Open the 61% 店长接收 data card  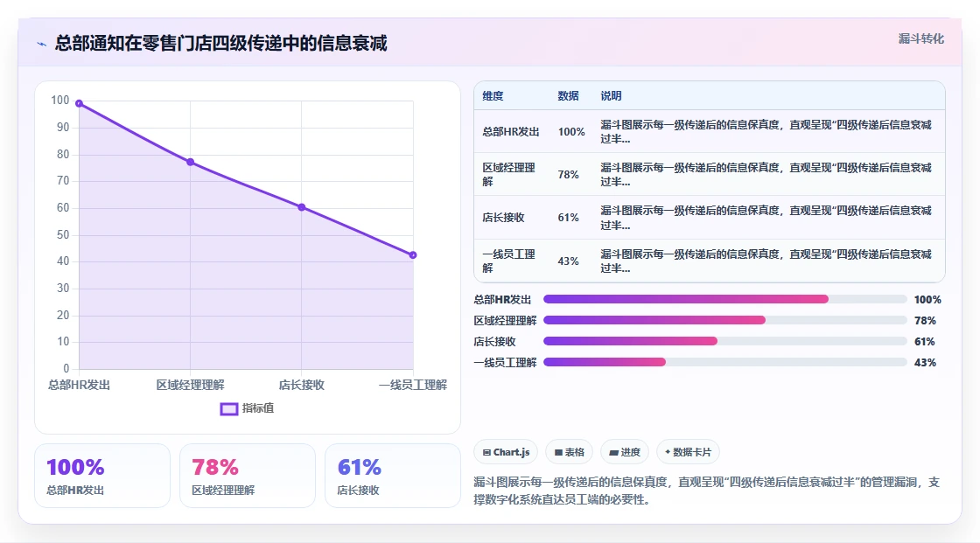tap(393, 476)
